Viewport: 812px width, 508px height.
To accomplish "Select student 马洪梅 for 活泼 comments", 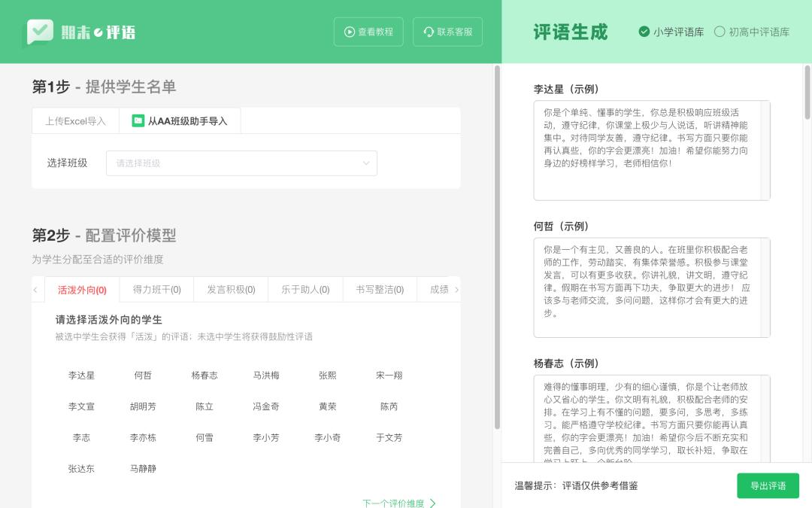I will (x=266, y=375).
